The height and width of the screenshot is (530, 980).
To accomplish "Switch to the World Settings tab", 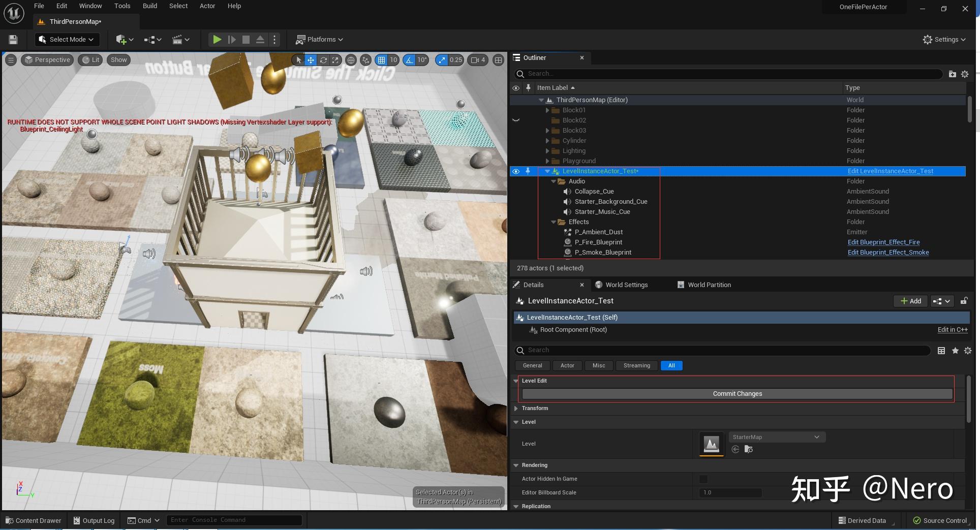I will tap(626, 285).
